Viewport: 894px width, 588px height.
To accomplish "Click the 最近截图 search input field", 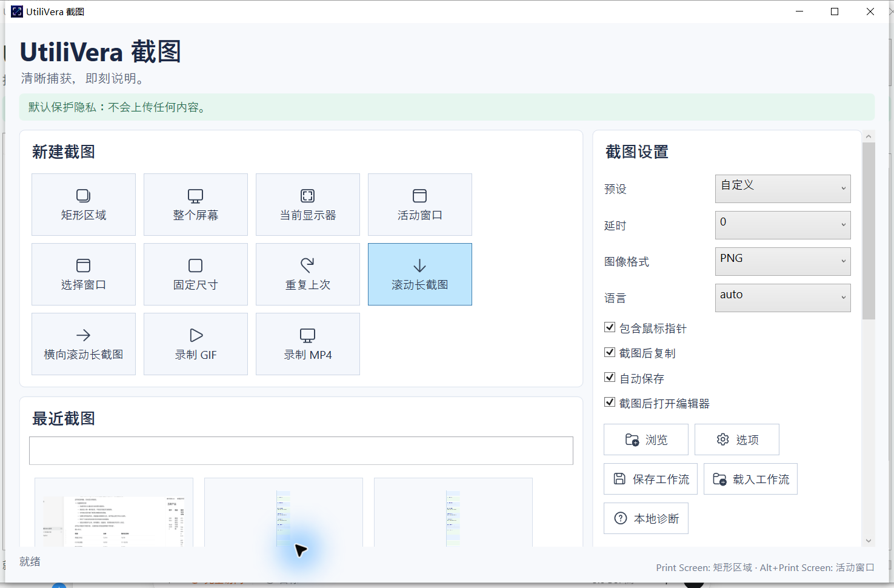I will click(301, 450).
